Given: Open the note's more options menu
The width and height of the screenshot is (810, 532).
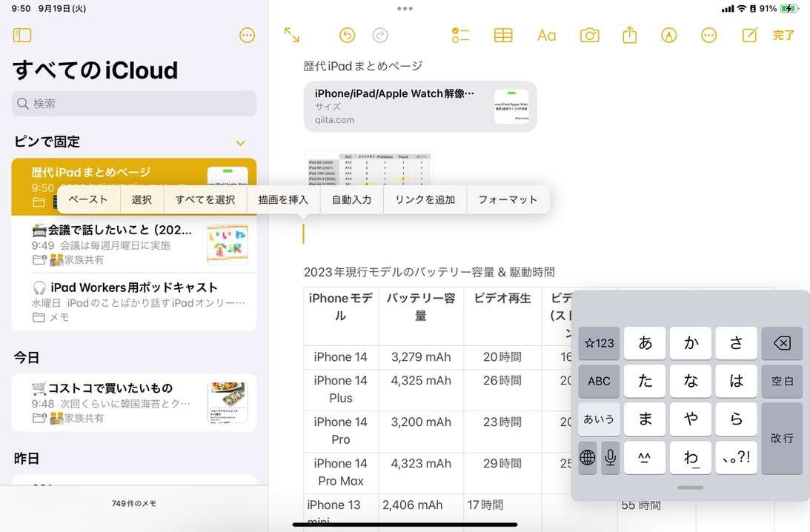Looking at the screenshot, I should click(708, 35).
